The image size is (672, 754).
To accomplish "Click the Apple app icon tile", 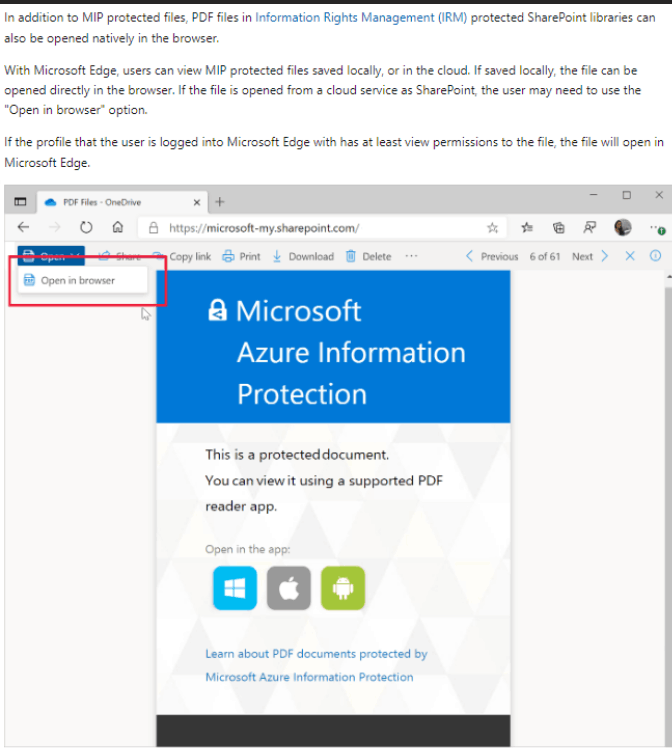I will pyautogui.click(x=289, y=588).
